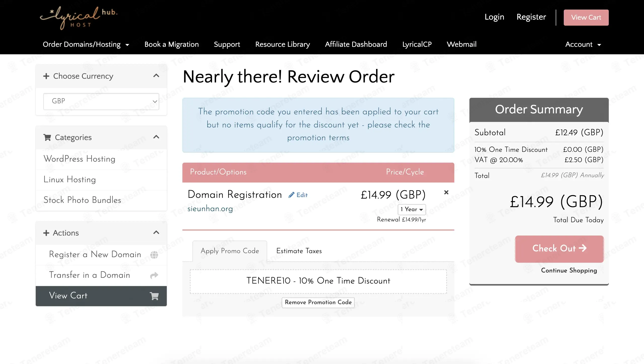Expand the Order Domains/Hosting menu
Screen dimensions: 644x364
(x=86, y=44)
